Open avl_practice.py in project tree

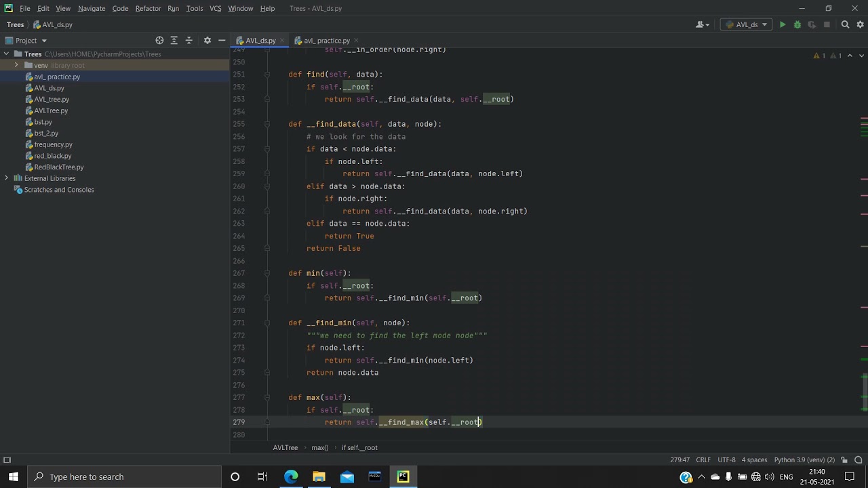(x=57, y=77)
